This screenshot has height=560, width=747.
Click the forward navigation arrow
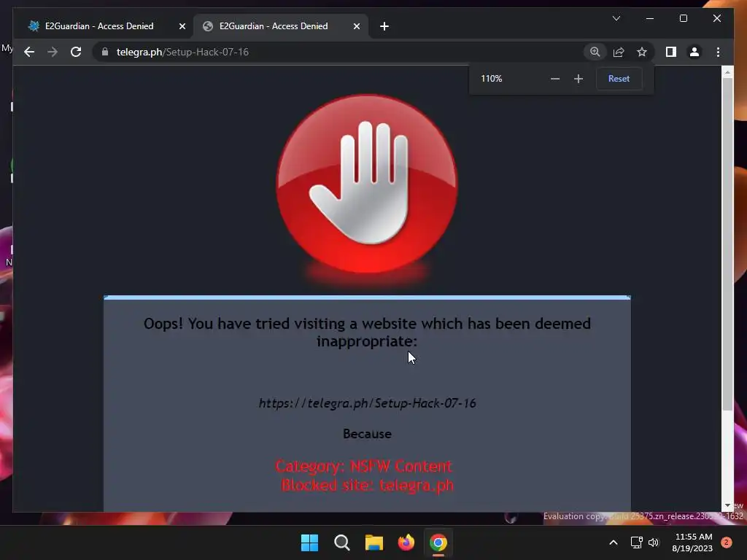[53, 52]
